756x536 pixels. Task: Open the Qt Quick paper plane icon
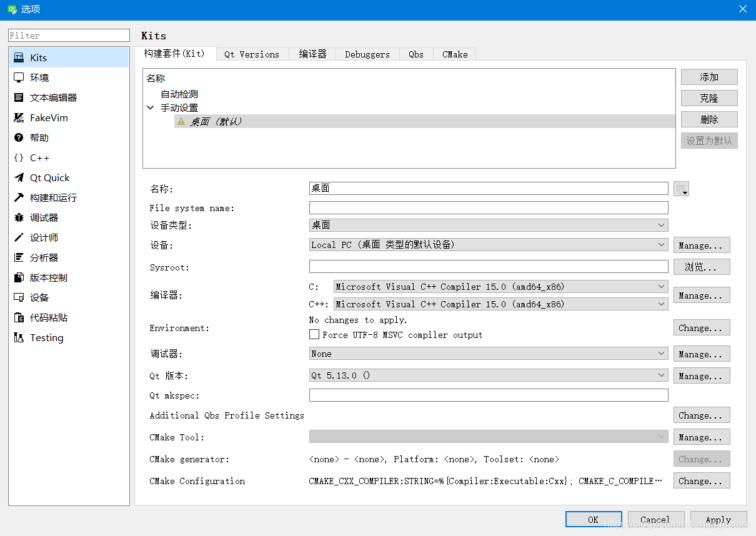coord(19,177)
